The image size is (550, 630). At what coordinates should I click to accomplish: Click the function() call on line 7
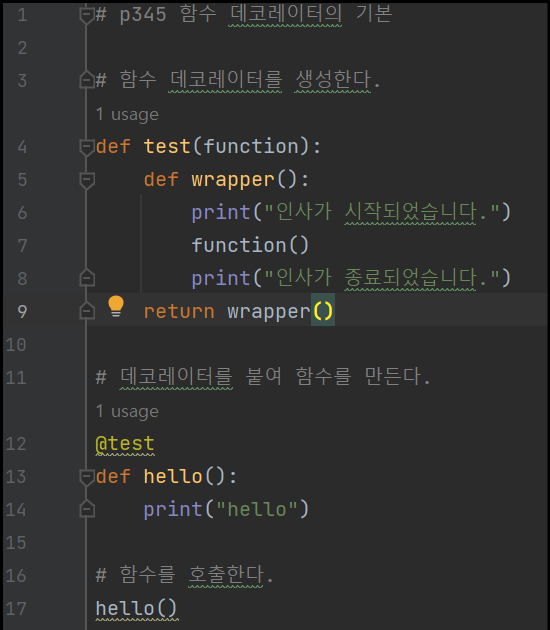250,245
